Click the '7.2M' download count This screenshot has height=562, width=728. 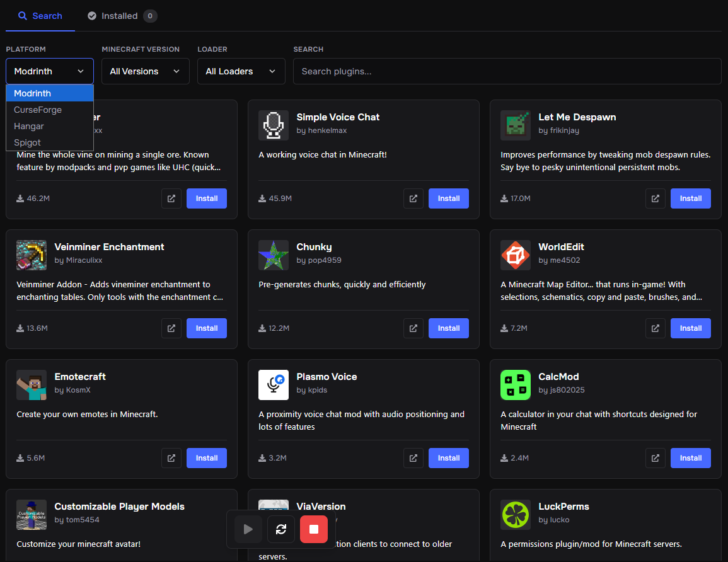click(x=519, y=328)
